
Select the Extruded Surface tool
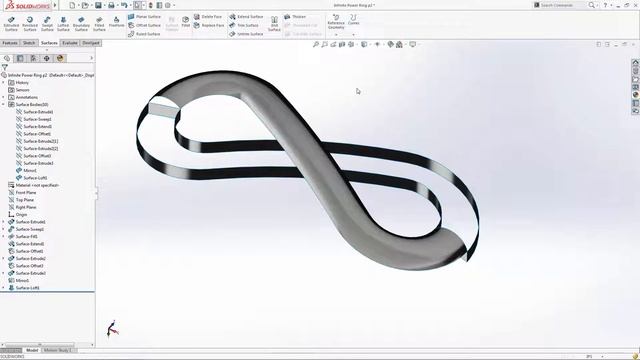tap(11, 24)
